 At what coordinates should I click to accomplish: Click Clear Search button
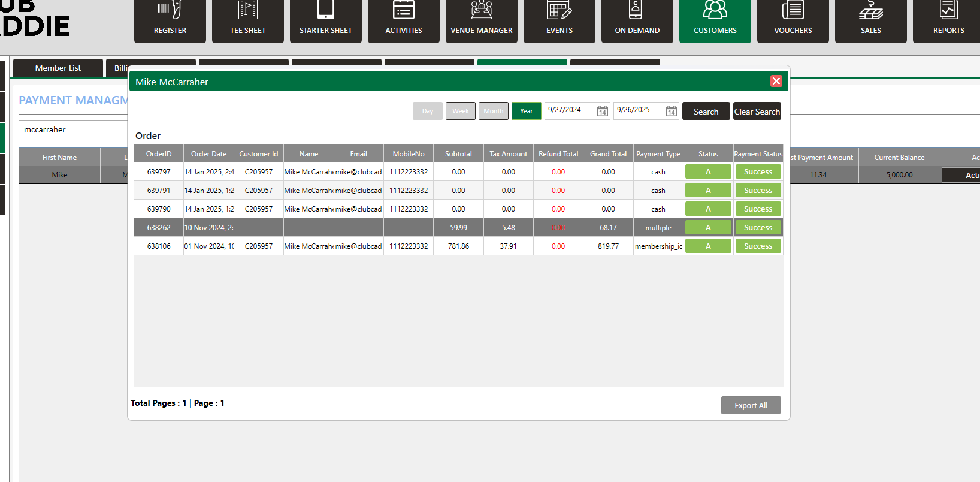tap(757, 112)
